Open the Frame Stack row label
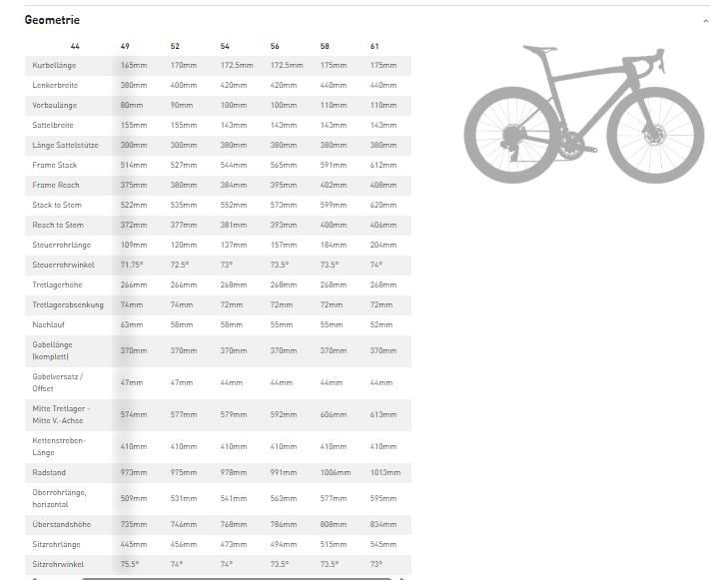 coord(54,165)
